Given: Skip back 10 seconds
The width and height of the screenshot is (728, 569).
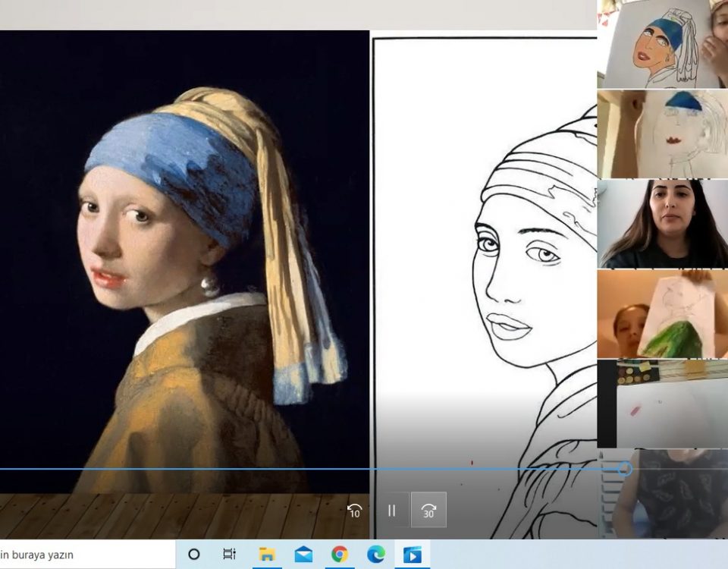Looking at the screenshot, I should [x=354, y=511].
